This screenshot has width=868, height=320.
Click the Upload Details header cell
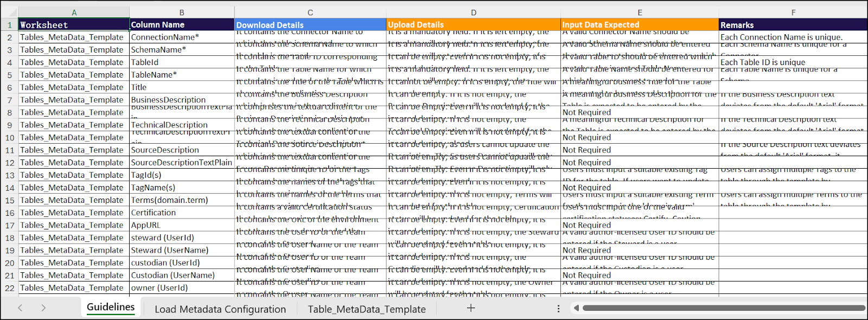point(473,25)
